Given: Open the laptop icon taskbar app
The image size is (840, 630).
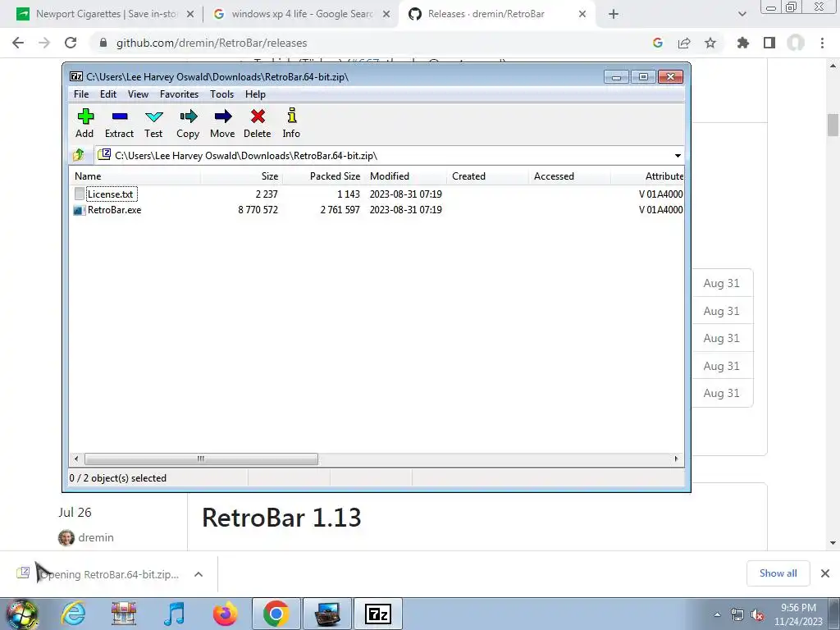Looking at the screenshot, I should (327, 614).
